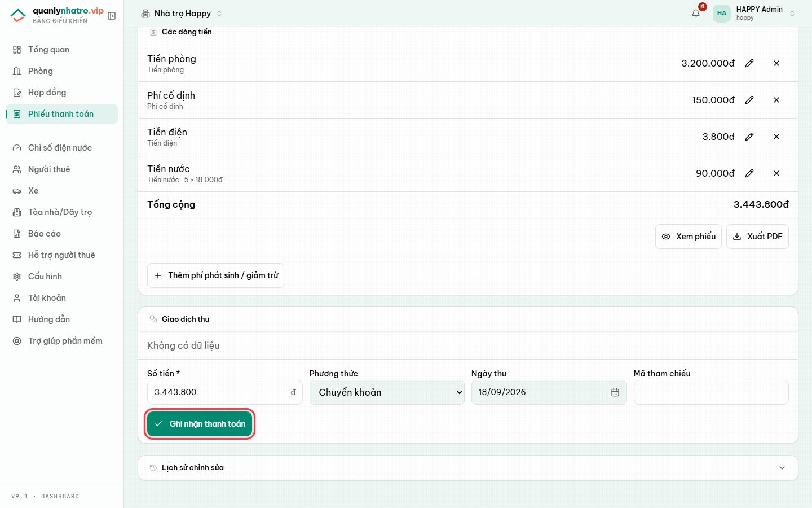Open Cấu hình settings

point(62,277)
